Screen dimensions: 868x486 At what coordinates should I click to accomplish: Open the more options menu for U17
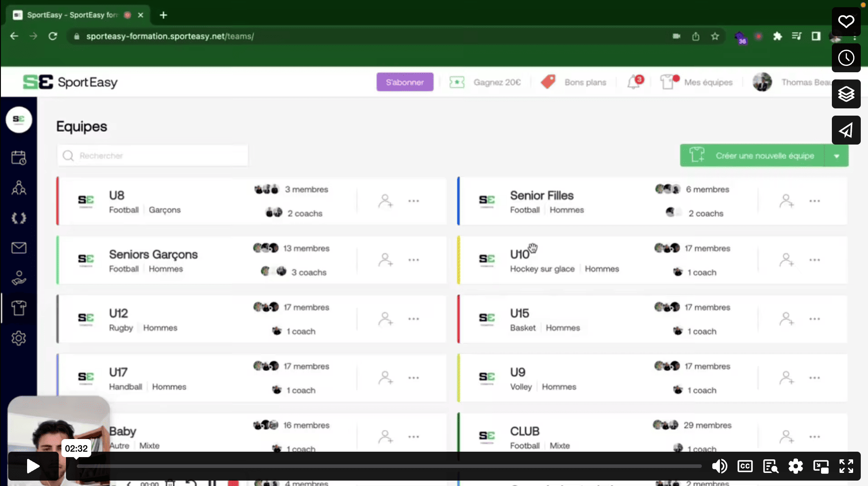[x=414, y=378]
